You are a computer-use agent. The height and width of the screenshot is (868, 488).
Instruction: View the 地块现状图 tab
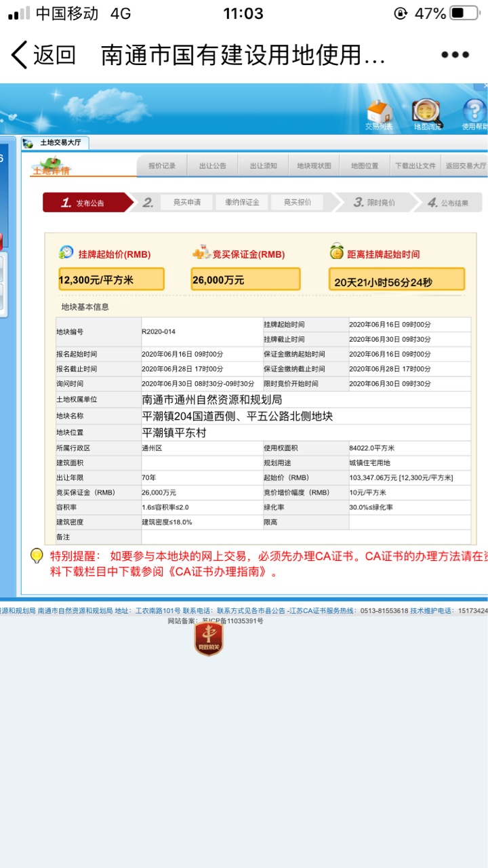point(314,166)
